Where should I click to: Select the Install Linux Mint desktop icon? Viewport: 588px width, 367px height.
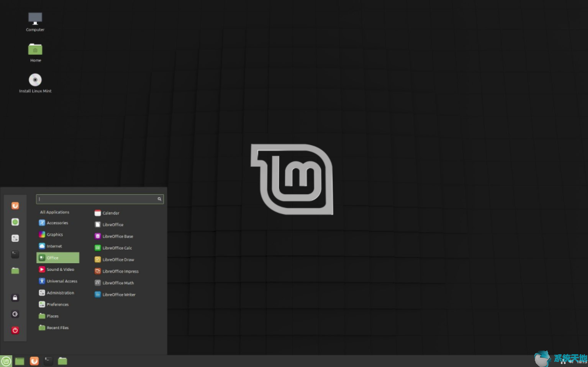click(x=35, y=83)
